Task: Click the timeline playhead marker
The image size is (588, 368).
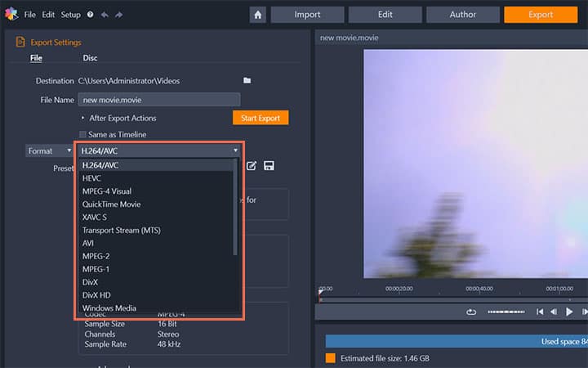Action: pyautogui.click(x=320, y=294)
